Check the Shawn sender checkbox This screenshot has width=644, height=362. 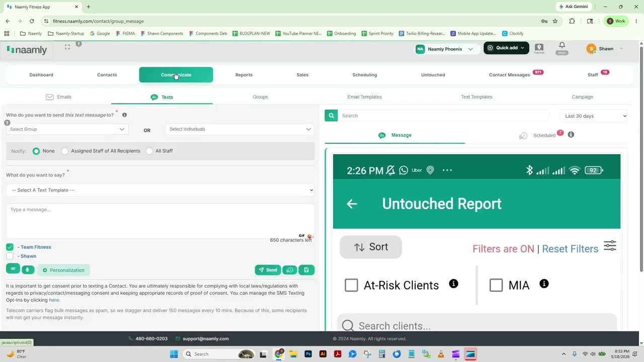(10, 256)
